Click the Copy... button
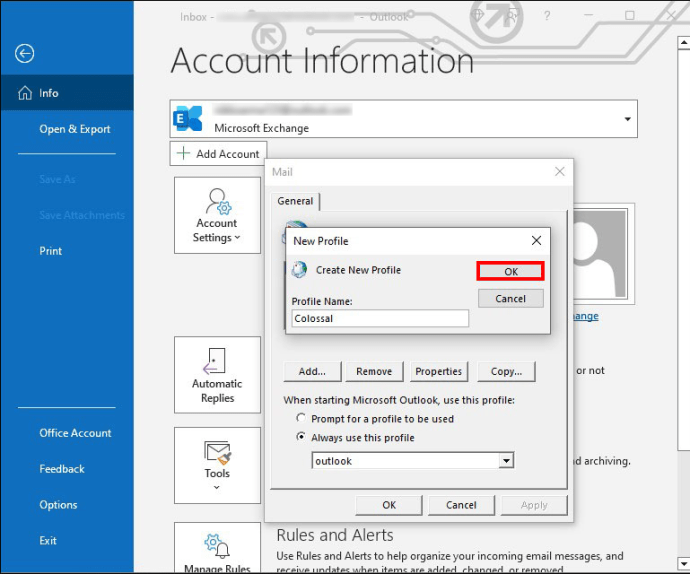Screen dimensions: 690x574 click(506, 372)
